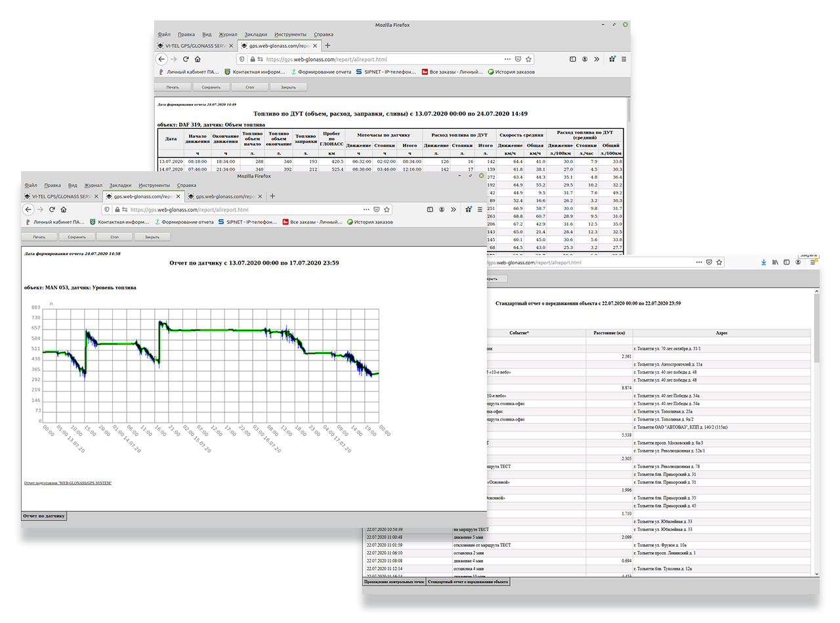Click Закрыть button in front window
Image resolution: width=840 pixels, height=623 pixels.
click(x=152, y=236)
